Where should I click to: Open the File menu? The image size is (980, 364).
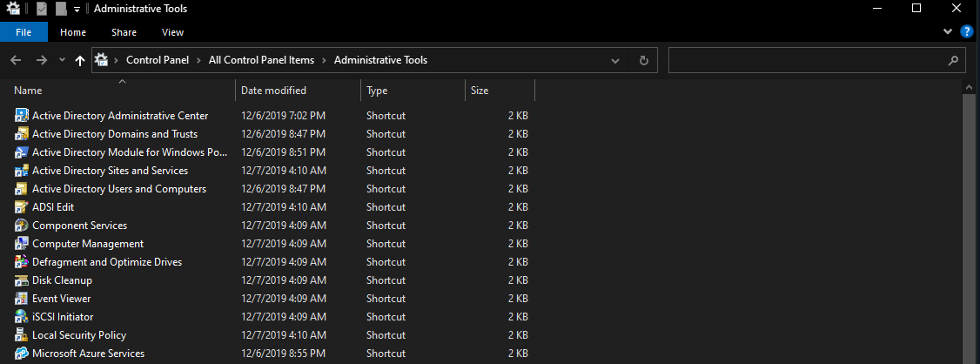pyautogui.click(x=24, y=32)
